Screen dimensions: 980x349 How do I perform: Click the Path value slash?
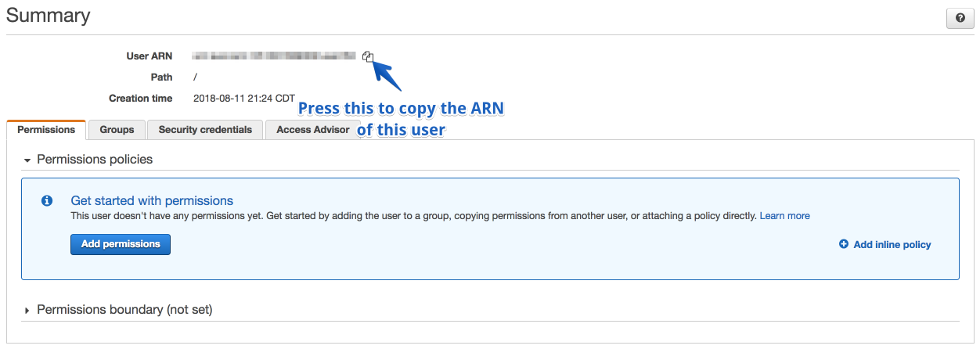click(x=196, y=77)
